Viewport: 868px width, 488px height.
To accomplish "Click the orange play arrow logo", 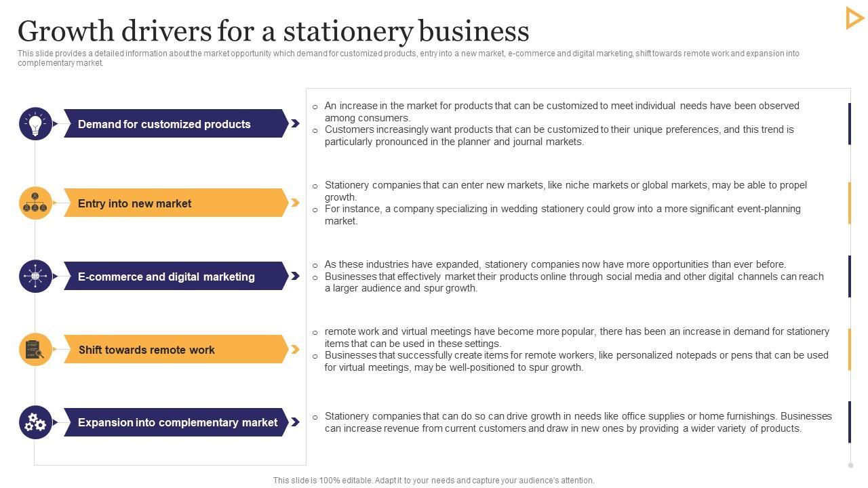I will (854, 18).
